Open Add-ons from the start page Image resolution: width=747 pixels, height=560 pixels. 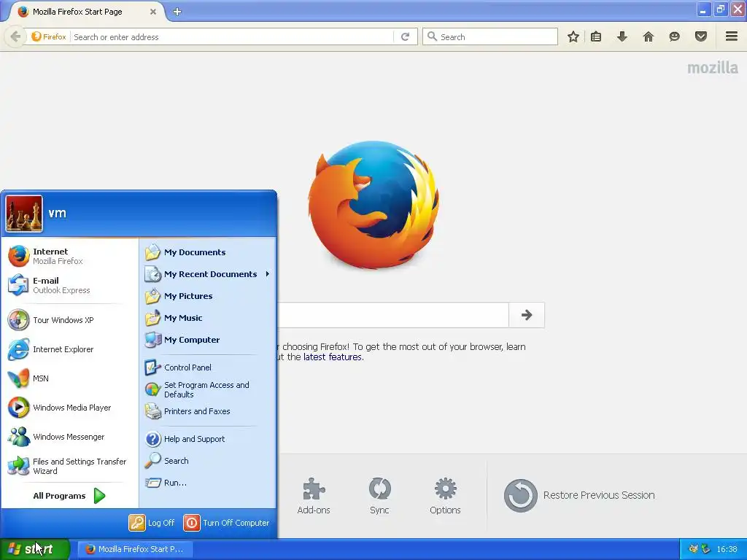click(x=314, y=496)
